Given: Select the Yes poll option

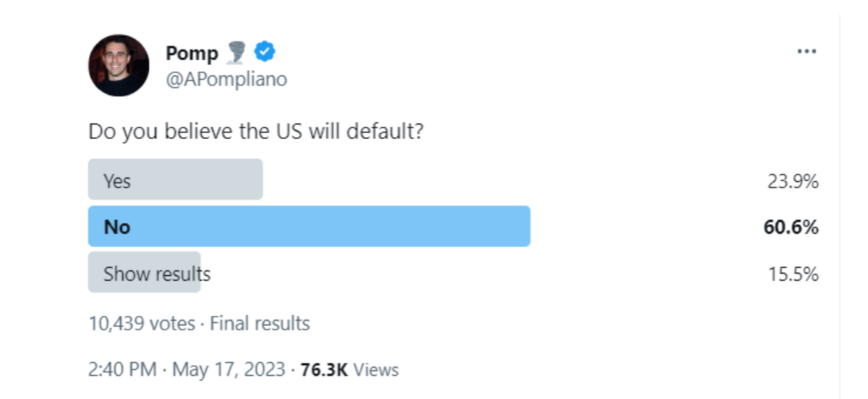Looking at the screenshot, I should (117, 180).
